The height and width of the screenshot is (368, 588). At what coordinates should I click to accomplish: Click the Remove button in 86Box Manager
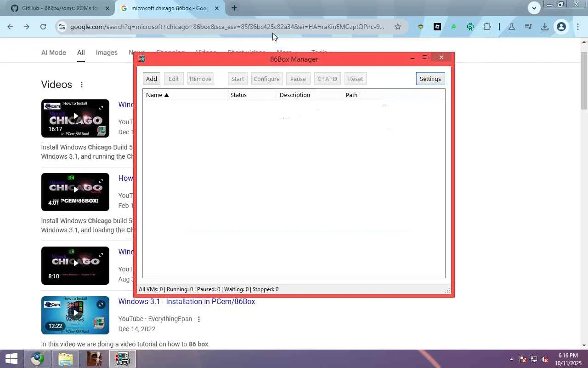(200, 79)
